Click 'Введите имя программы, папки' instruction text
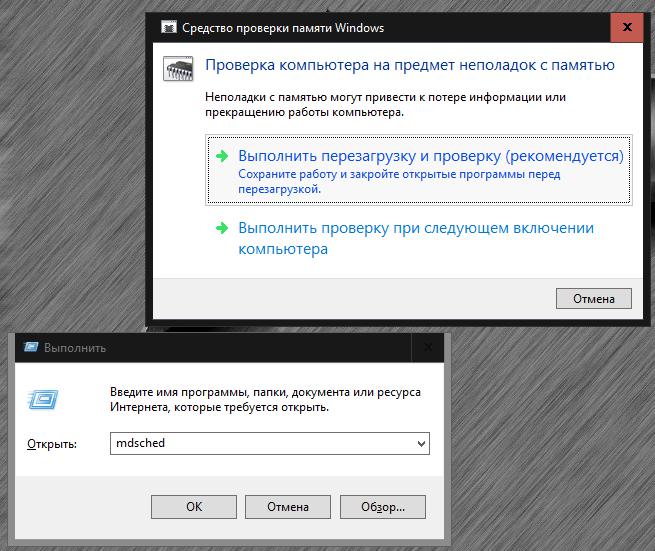Viewport: 655px width, 551px height. point(265,399)
